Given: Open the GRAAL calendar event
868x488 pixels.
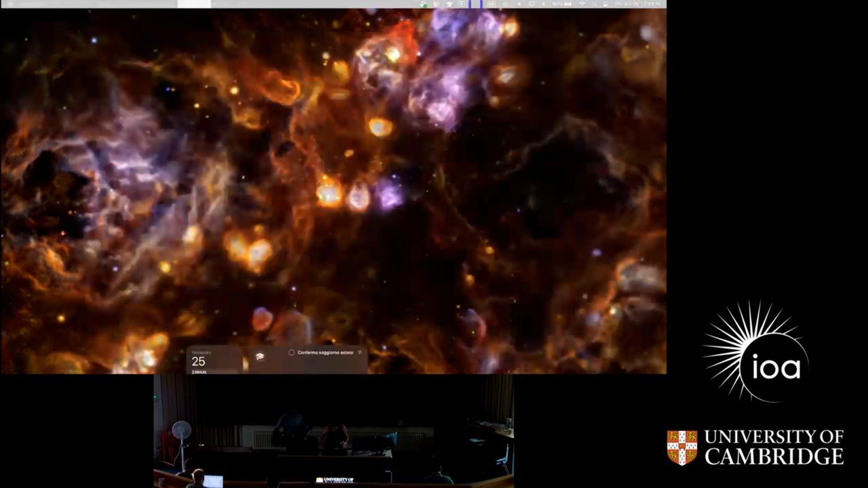Looking at the screenshot, I should pos(200,371).
